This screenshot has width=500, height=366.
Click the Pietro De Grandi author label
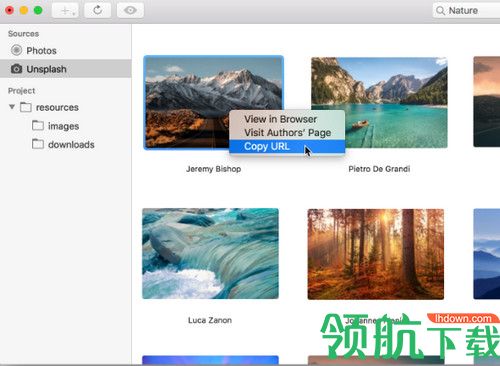tap(379, 169)
